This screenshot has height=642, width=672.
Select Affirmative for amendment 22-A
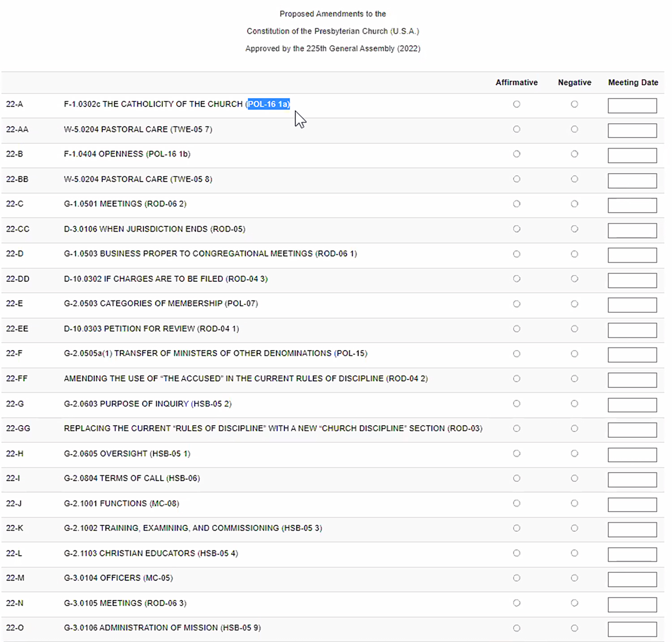coord(517,104)
